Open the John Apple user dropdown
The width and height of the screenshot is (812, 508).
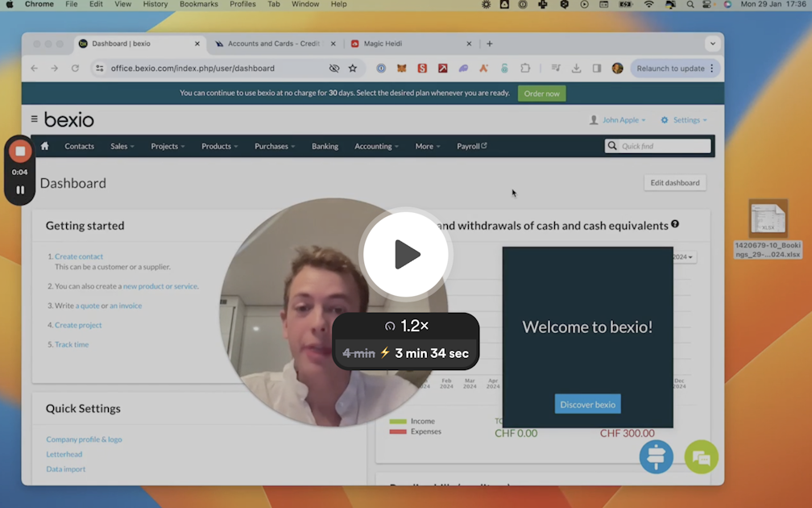[x=618, y=120]
